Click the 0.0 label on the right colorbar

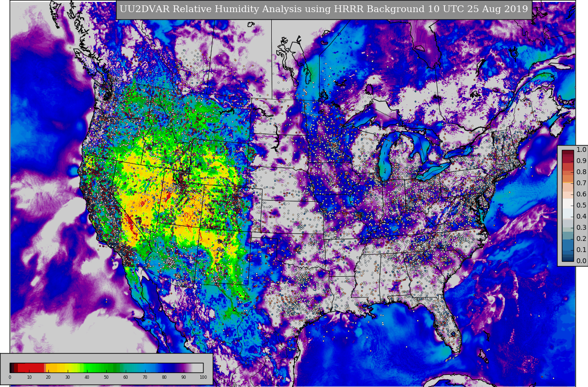point(581,261)
